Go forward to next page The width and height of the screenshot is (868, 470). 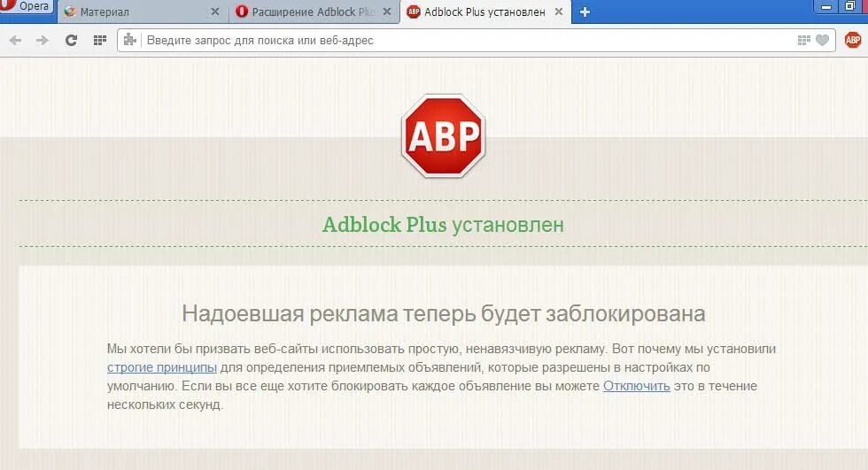pos(43,41)
